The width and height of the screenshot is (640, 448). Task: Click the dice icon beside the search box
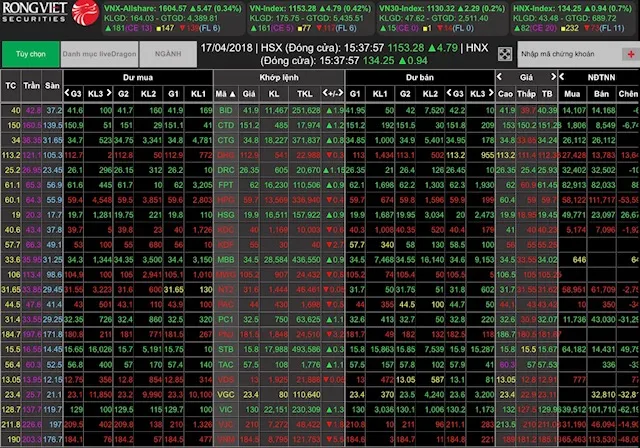(x=508, y=52)
